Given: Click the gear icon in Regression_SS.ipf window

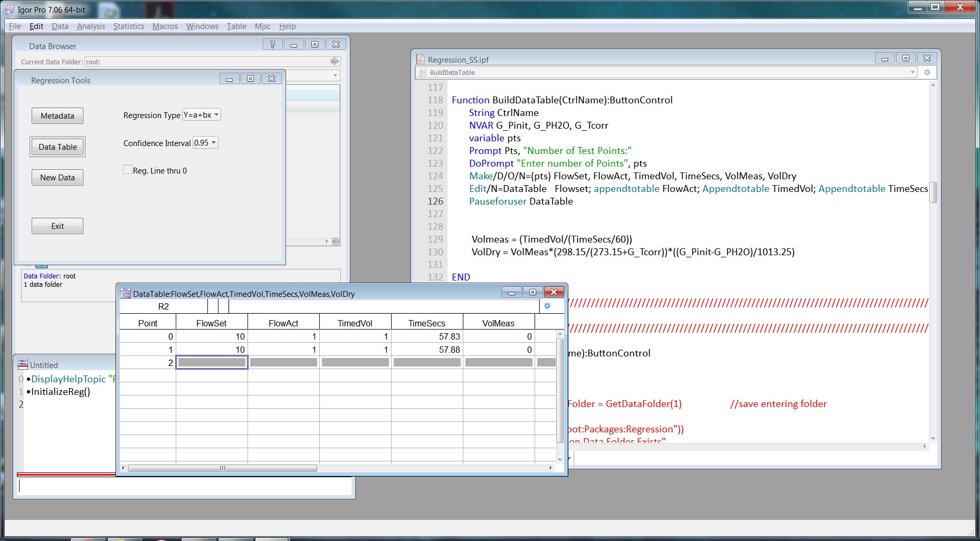Looking at the screenshot, I should [927, 72].
